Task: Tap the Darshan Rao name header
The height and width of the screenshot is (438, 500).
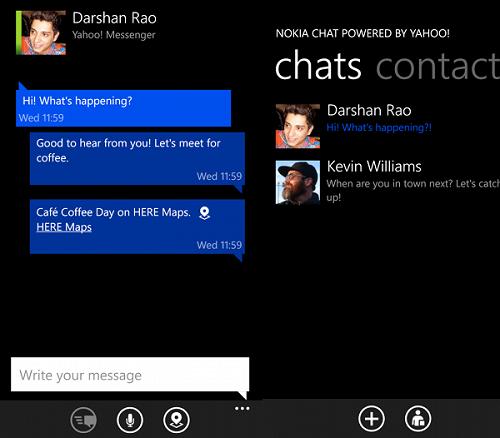Action: pos(114,18)
